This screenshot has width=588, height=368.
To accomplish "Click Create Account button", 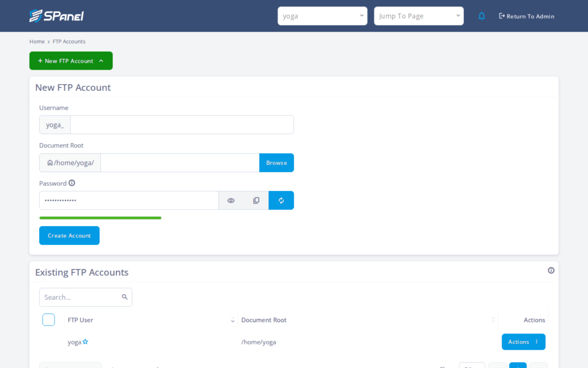I will point(69,235).
